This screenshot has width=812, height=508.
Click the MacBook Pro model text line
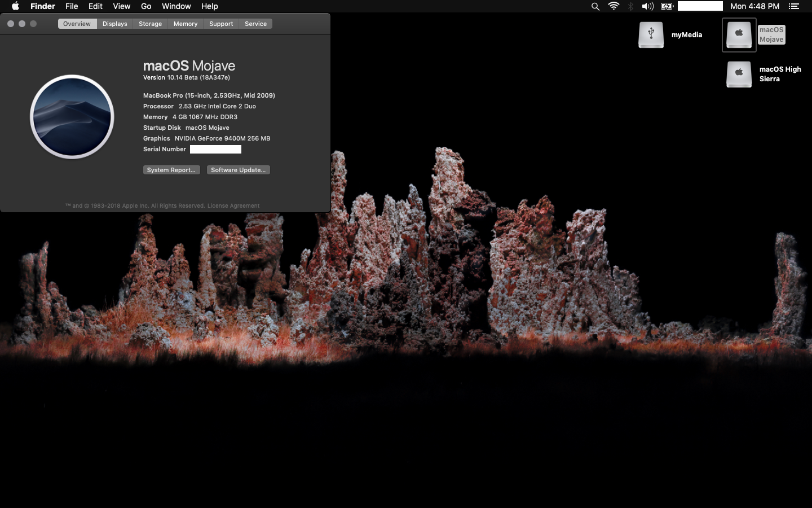point(209,95)
